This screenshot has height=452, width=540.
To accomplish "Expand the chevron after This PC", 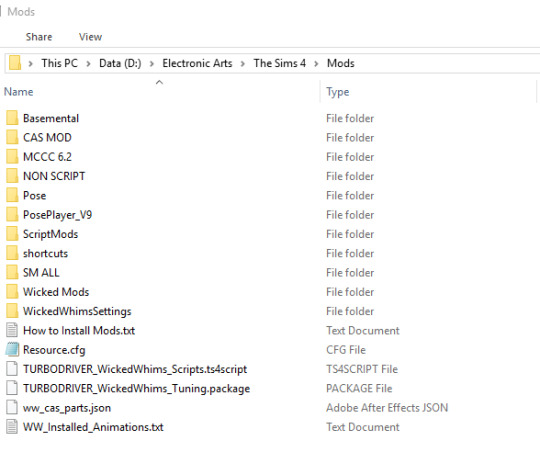I will [x=89, y=64].
